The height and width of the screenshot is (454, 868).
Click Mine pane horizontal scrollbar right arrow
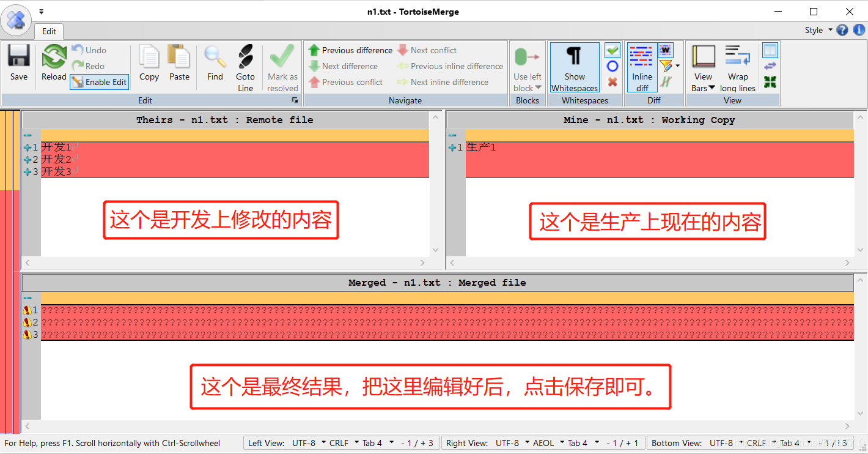coord(847,262)
